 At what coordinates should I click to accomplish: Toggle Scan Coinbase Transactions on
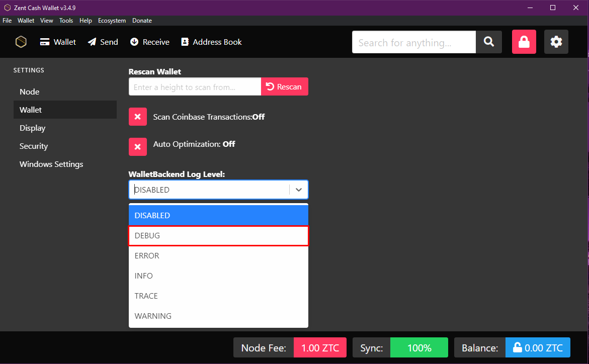(137, 117)
